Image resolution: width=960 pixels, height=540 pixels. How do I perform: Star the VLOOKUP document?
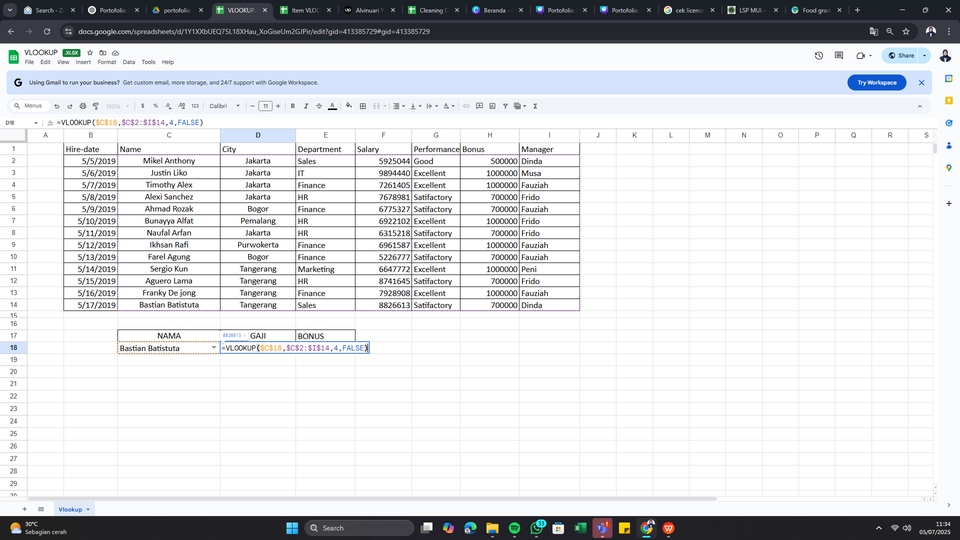[x=89, y=52]
